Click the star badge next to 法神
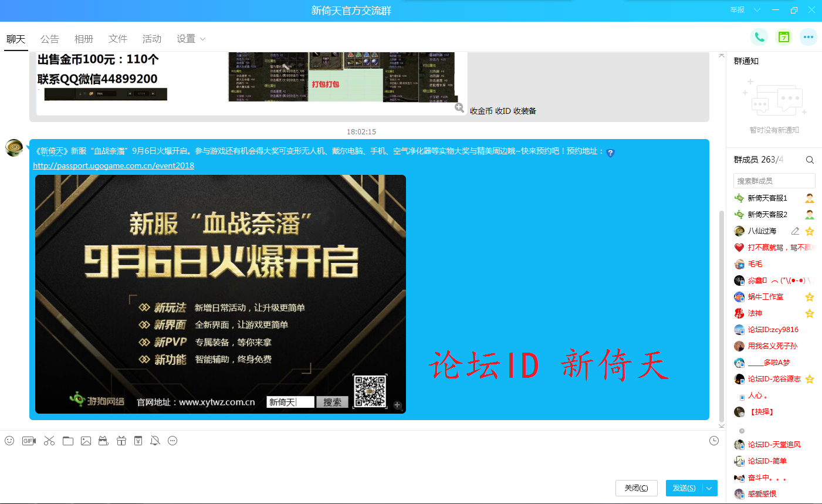This screenshot has width=822, height=504. (x=810, y=313)
